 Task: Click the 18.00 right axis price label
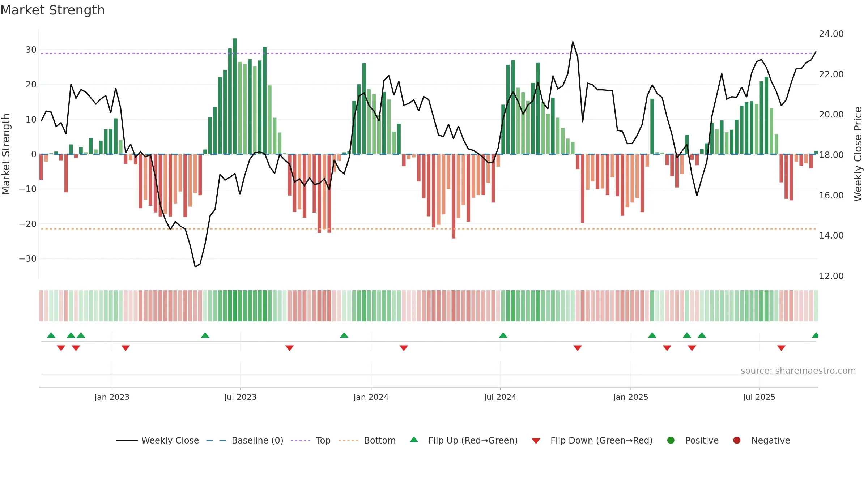pyautogui.click(x=831, y=155)
